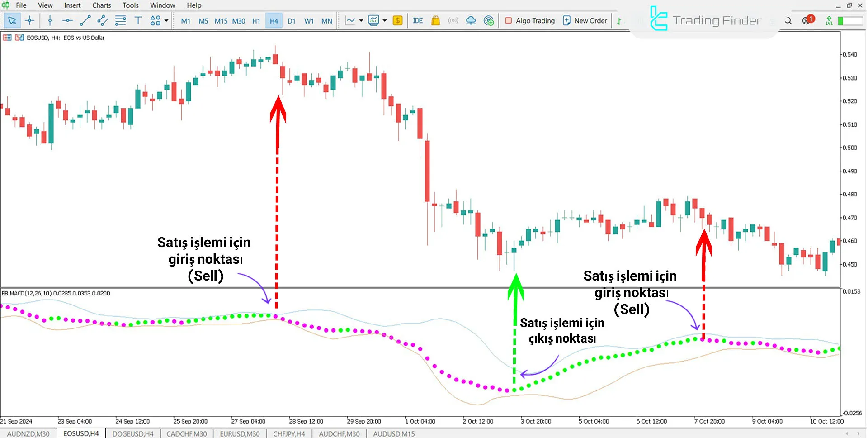Screen dimensions: 868x438
Task: Open the Market (shopping bag) panel
Action: [x=435, y=20]
